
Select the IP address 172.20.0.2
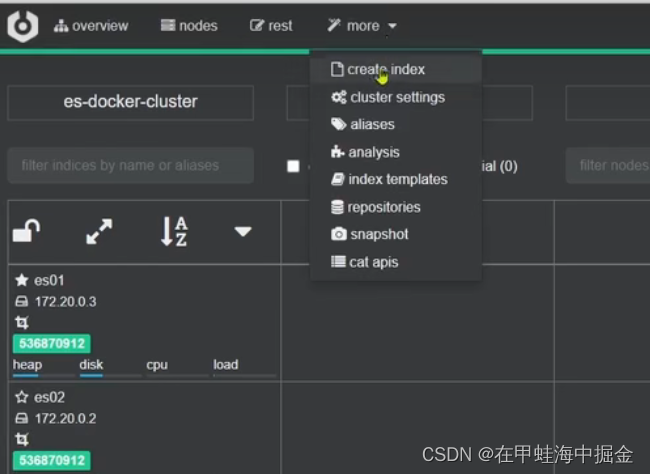[65, 419]
